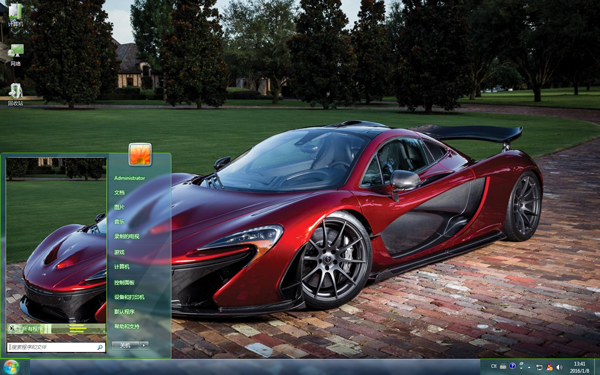Image resolution: width=600 pixels, height=375 pixels.
Task: Click the keyboard input method tray icon
Action: [x=503, y=367]
